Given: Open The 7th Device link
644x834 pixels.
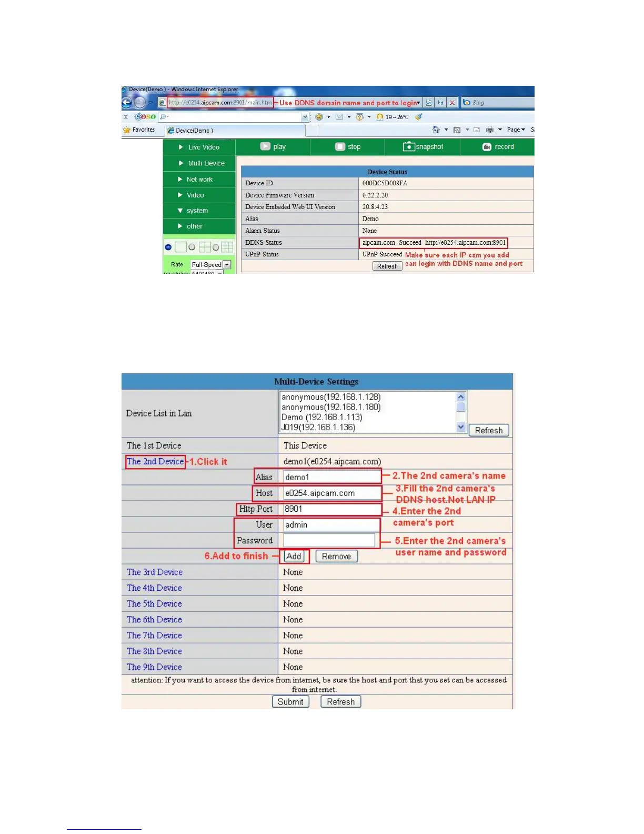Looking at the screenshot, I should tap(154, 635).
